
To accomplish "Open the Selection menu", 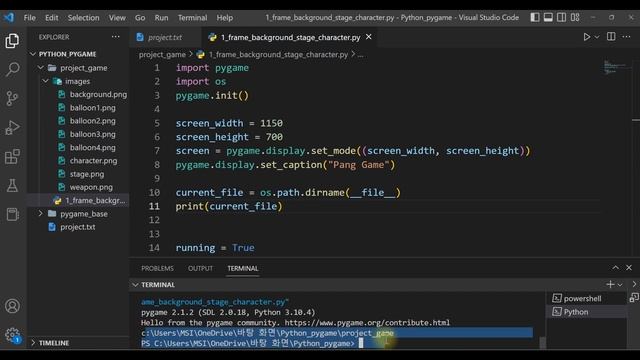I will click(84, 18).
